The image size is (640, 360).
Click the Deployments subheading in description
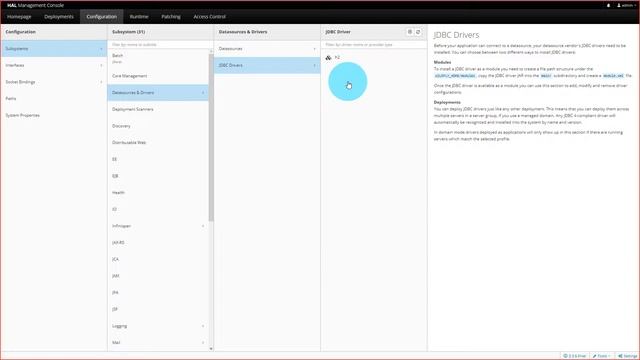coord(447,102)
